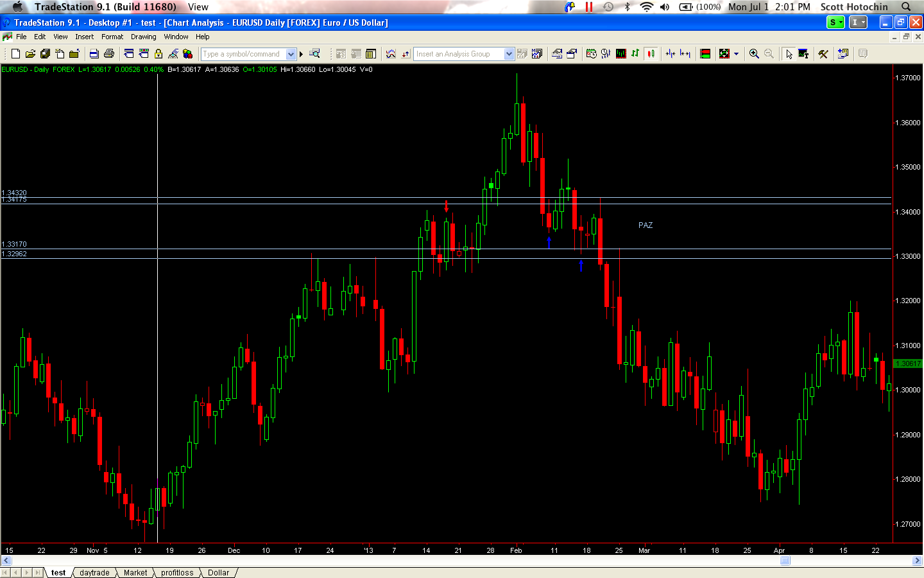Click the printer icon in toolbar
Screen dimensions: 924x578
pyautogui.click(x=109, y=54)
